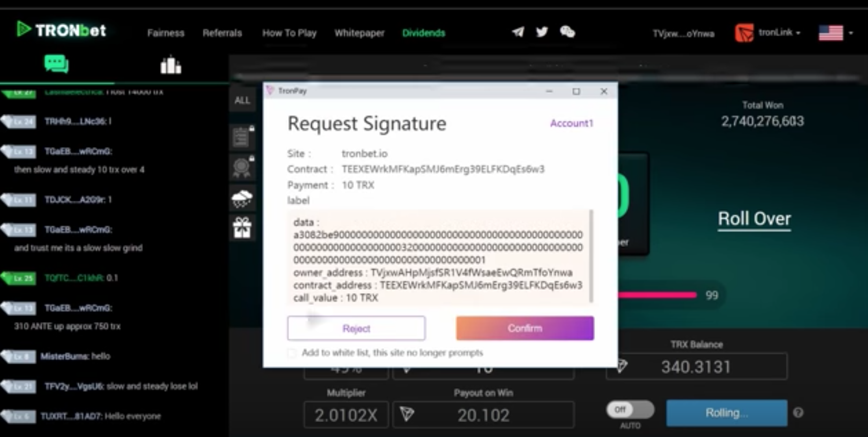Open the WeChat icon

point(568,32)
